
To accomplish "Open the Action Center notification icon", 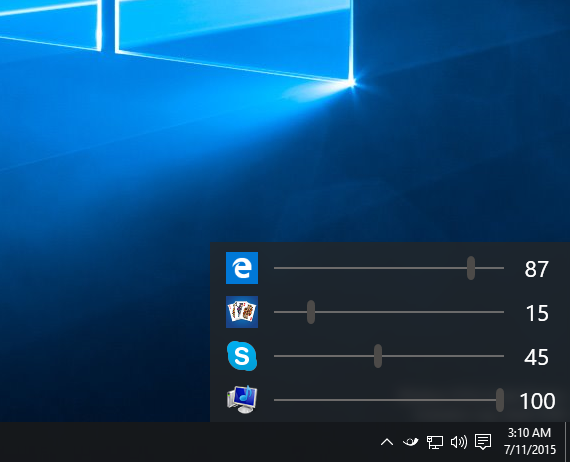I will [483, 442].
